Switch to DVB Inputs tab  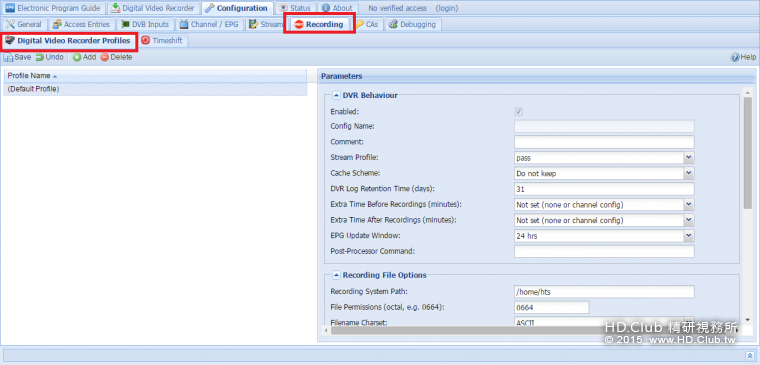click(x=145, y=24)
